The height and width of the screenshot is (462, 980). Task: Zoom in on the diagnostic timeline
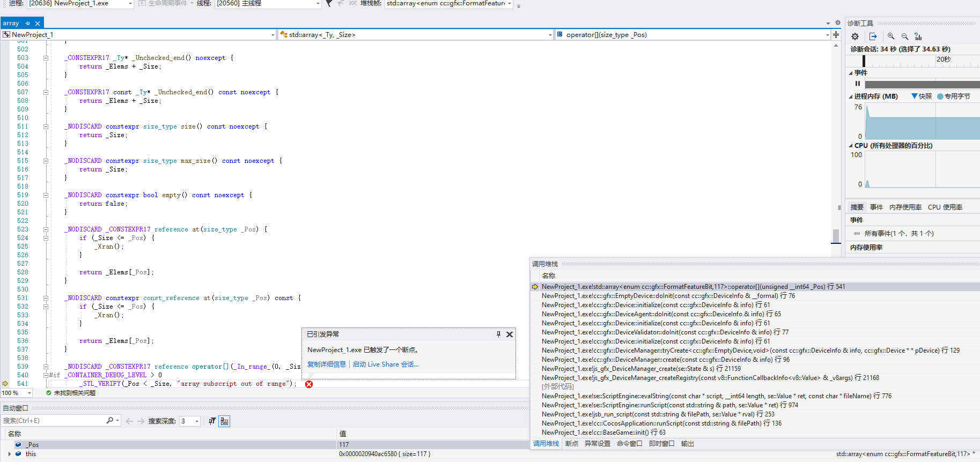(x=891, y=36)
